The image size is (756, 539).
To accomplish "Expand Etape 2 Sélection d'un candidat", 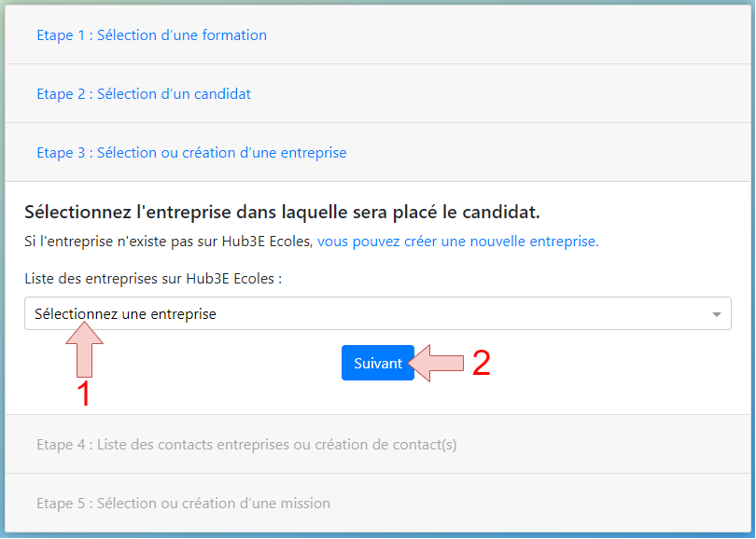I will pos(144,94).
